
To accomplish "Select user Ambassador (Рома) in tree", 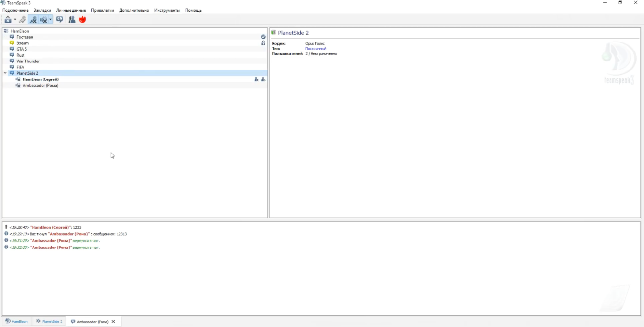I will point(40,85).
